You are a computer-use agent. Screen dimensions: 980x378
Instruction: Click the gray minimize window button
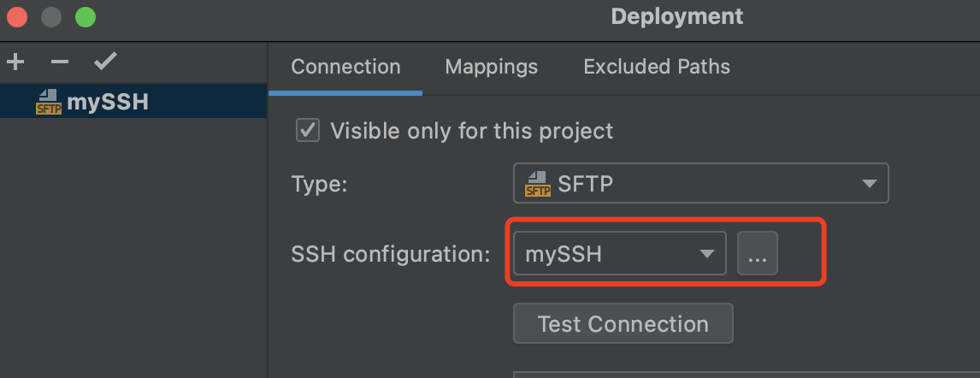(x=50, y=16)
